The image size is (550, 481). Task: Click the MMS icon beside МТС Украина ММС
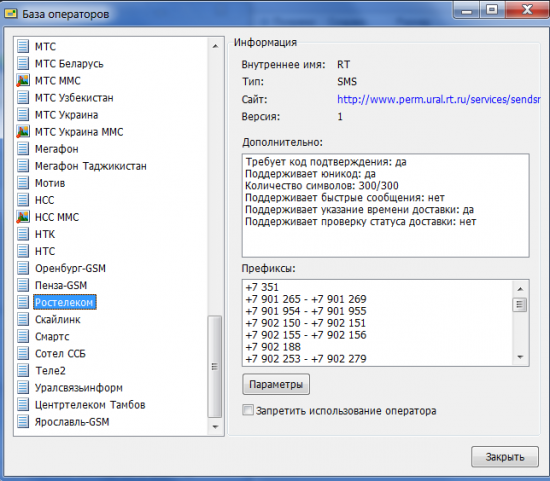tap(23, 132)
